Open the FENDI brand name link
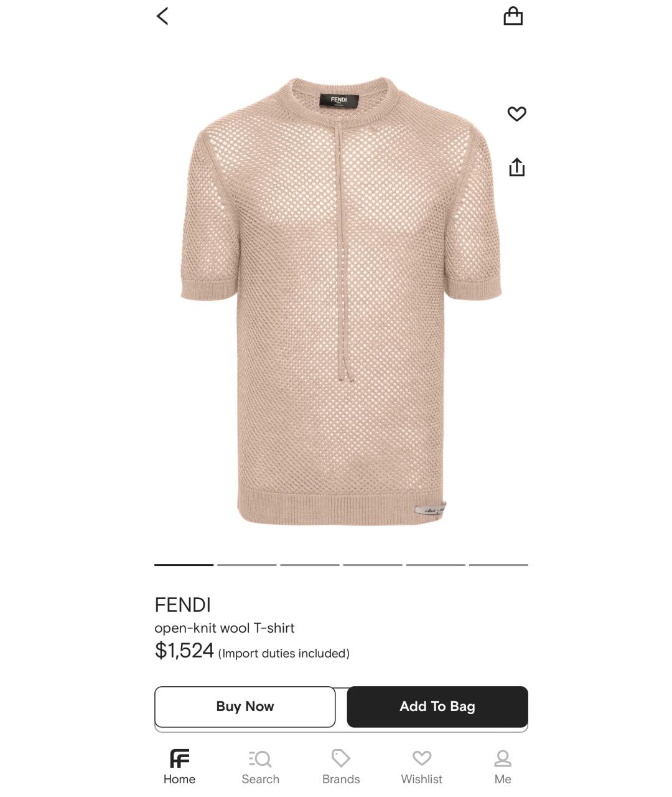 183,605
